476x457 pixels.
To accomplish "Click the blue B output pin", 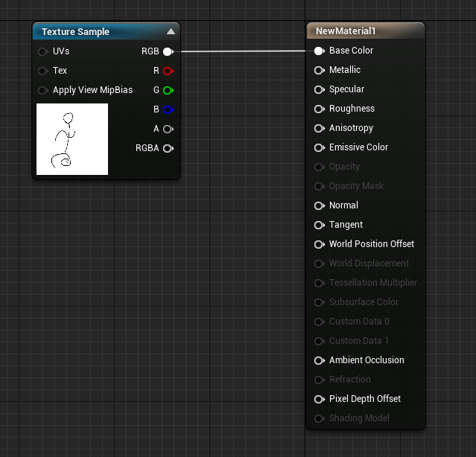I will tap(168, 109).
